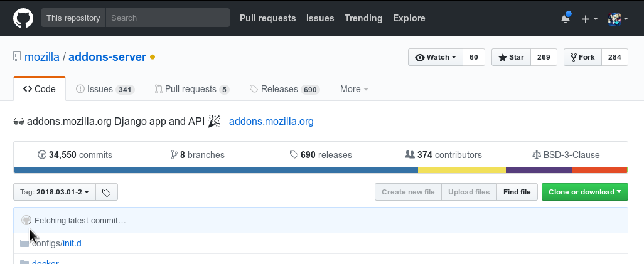Image resolution: width=644 pixels, height=264 pixels.
Task: Click the yellow segment of the language bar
Action: tap(461, 170)
